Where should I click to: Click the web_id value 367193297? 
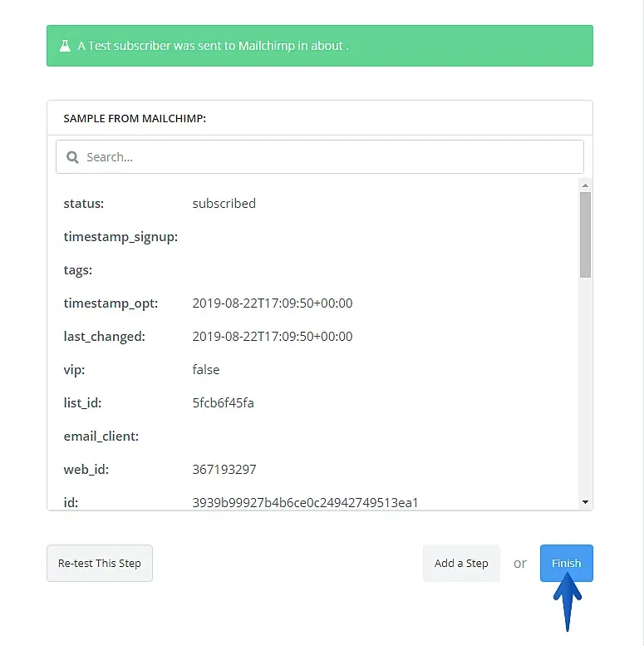coord(224,469)
